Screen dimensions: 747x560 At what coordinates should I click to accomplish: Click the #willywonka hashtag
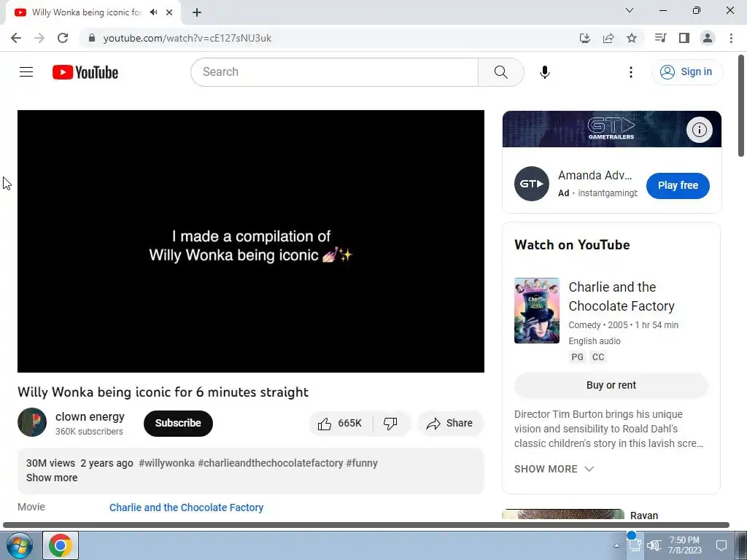tap(166, 463)
